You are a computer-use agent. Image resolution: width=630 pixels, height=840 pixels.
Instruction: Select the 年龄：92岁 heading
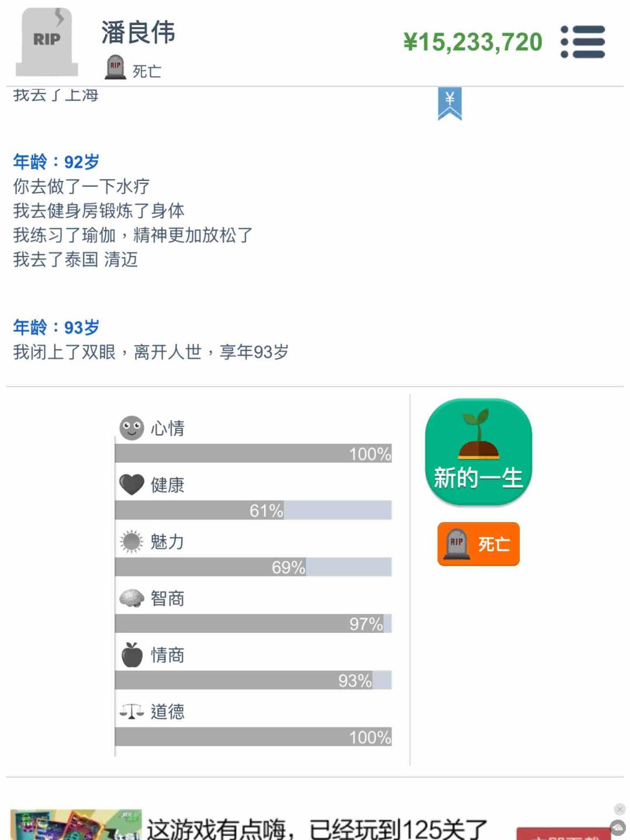point(56,162)
